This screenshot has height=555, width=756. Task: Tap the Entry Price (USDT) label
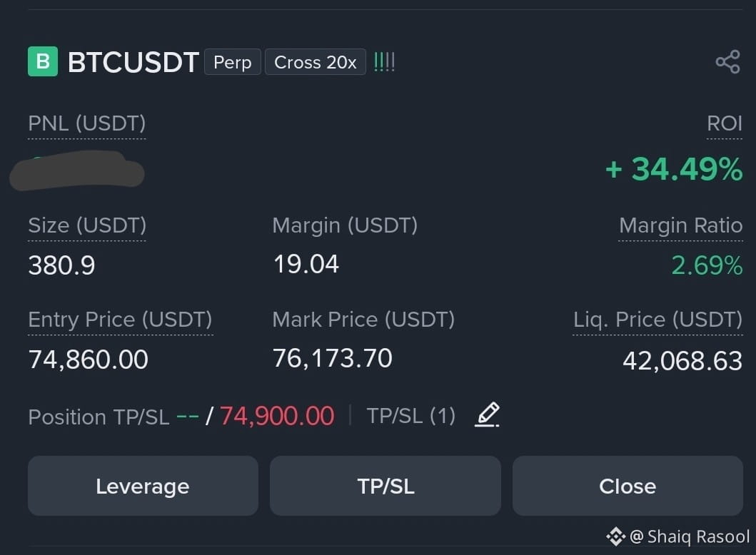(120, 320)
